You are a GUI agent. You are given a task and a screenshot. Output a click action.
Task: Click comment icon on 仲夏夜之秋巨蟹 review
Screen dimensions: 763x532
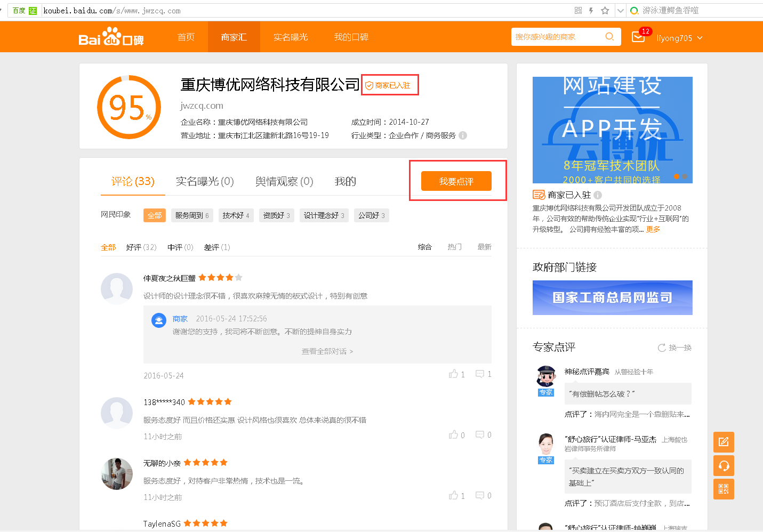pyautogui.click(x=480, y=374)
